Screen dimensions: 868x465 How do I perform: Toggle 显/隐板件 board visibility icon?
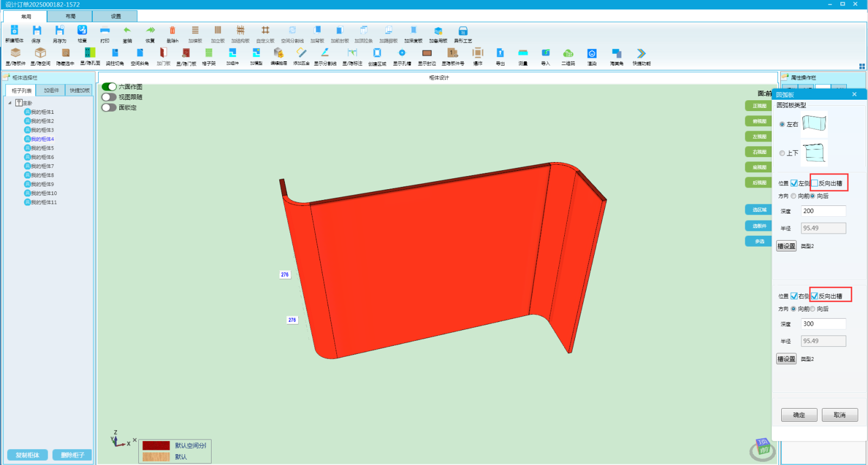pos(16,53)
